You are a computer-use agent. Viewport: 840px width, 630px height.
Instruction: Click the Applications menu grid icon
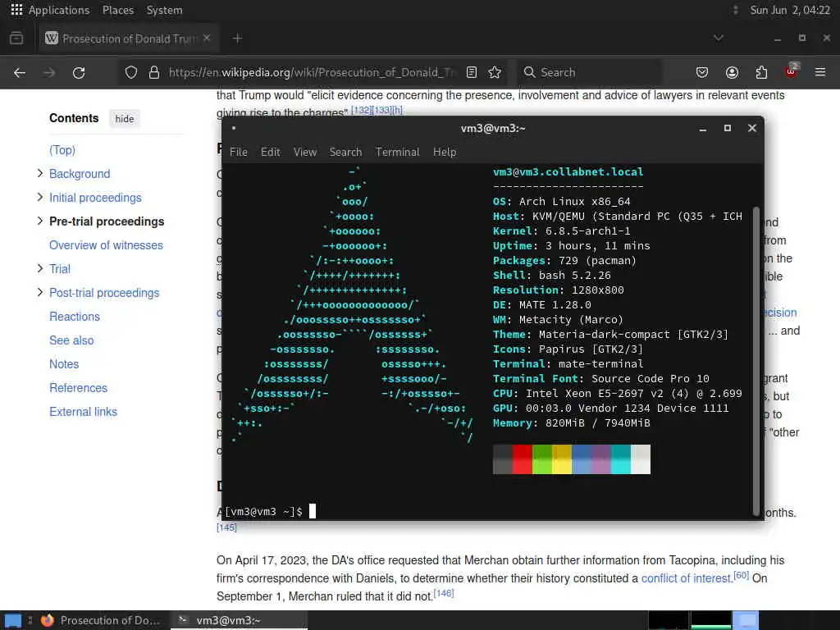click(x=16, y=10)
